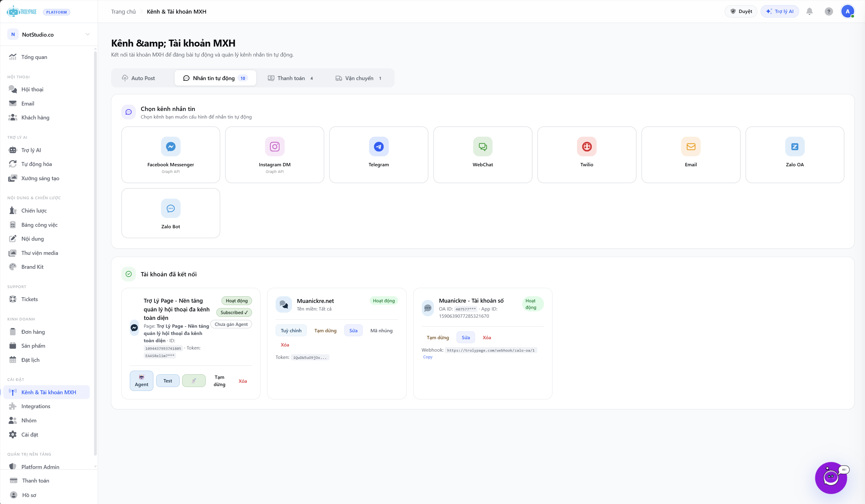
Task: Pick the Email channel card icon
Action: (691, 147)
